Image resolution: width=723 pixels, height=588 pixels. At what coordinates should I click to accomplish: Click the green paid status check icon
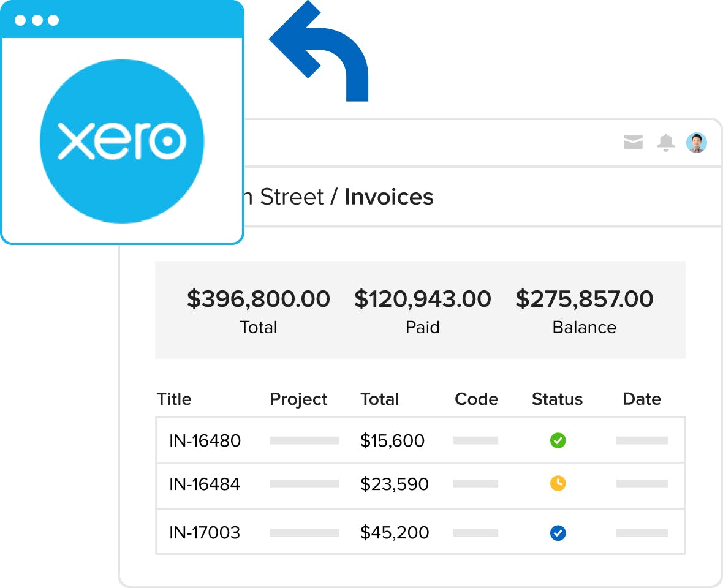[x=558, y=440]
